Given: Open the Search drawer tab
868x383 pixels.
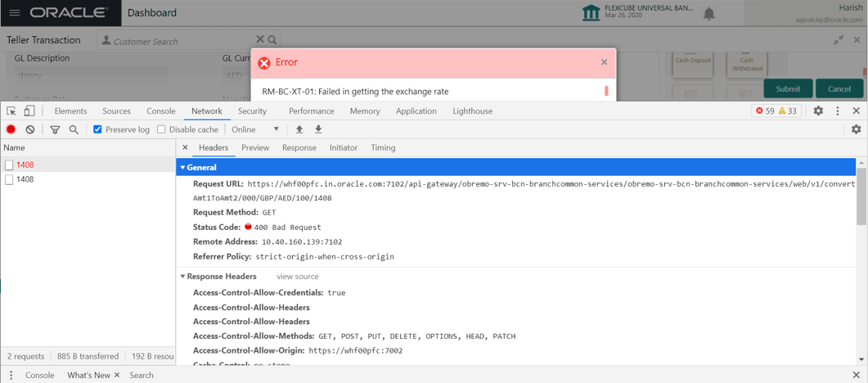Looking at the screenshot, I should tap(142, 376).
